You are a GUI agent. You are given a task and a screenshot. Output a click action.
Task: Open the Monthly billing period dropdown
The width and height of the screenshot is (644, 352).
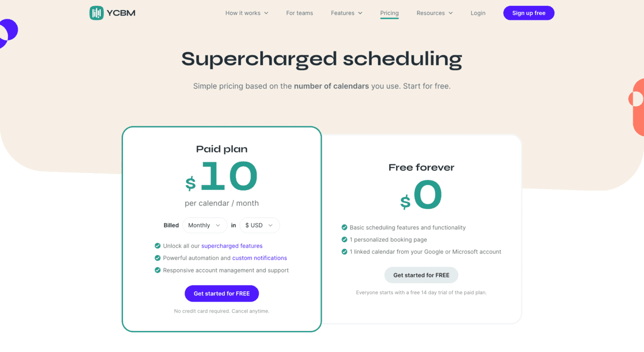(204, 225)
